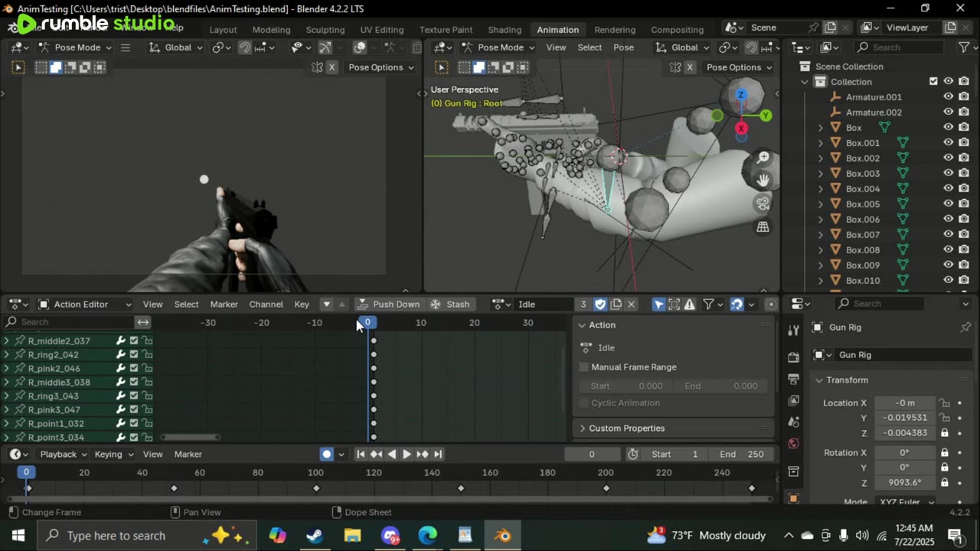Toggle the mute checkbox on R_point1_032 channel
Screen dimensions: 980x551
coord(133,423)
